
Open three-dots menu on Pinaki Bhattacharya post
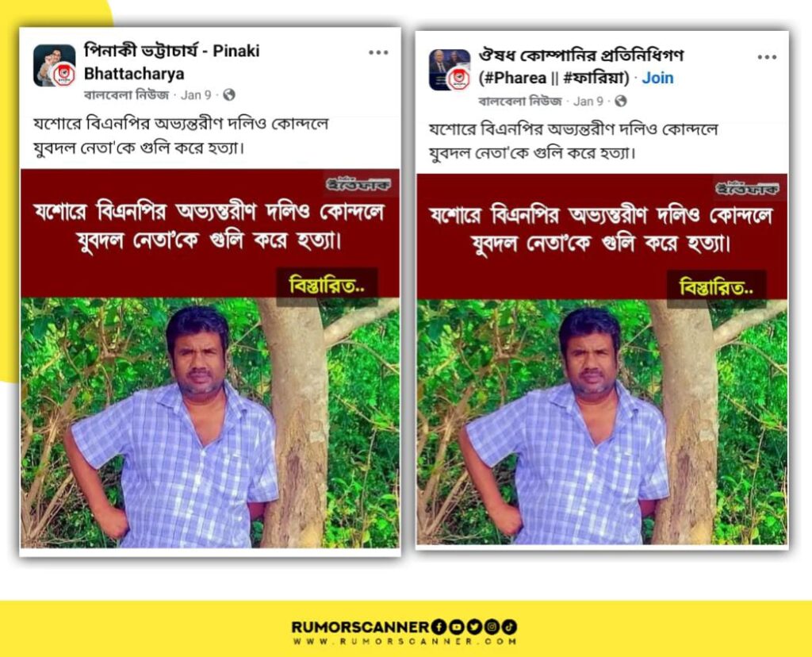pyautogui.click(x=378, y=52)
